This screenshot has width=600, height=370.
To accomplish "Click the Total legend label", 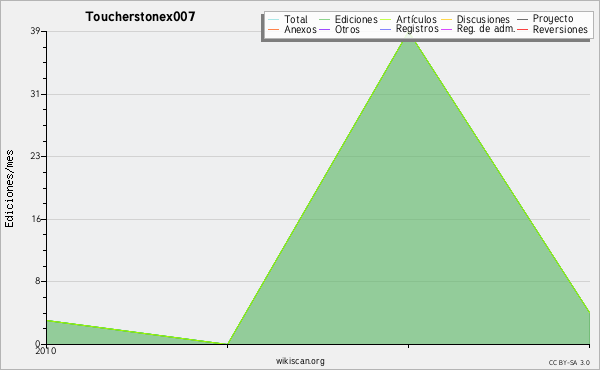I will pos(295,19).
